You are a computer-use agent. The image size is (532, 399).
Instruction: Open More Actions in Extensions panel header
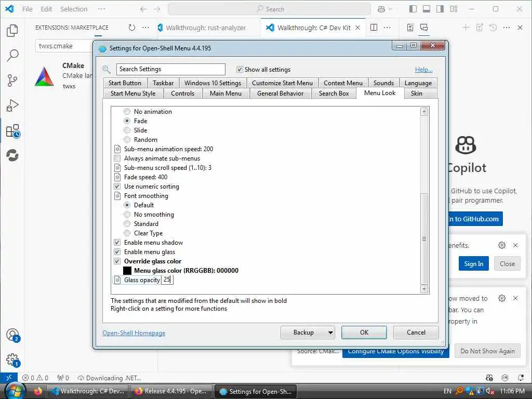pos(145,28)
